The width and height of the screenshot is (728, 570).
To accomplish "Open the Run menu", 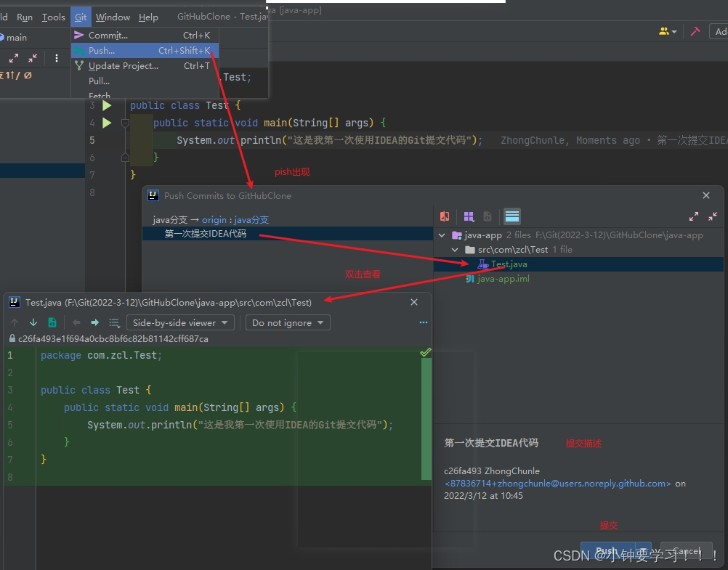I will pos(25,17).
